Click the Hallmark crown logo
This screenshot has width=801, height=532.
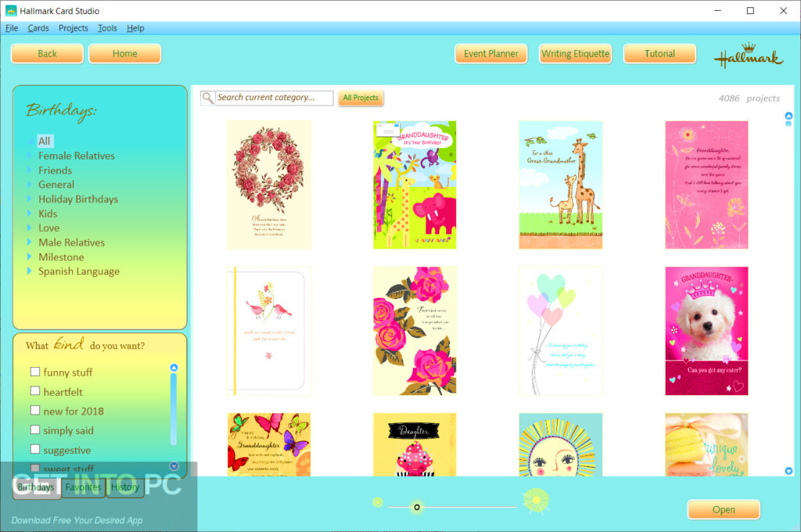coord(748,56)
